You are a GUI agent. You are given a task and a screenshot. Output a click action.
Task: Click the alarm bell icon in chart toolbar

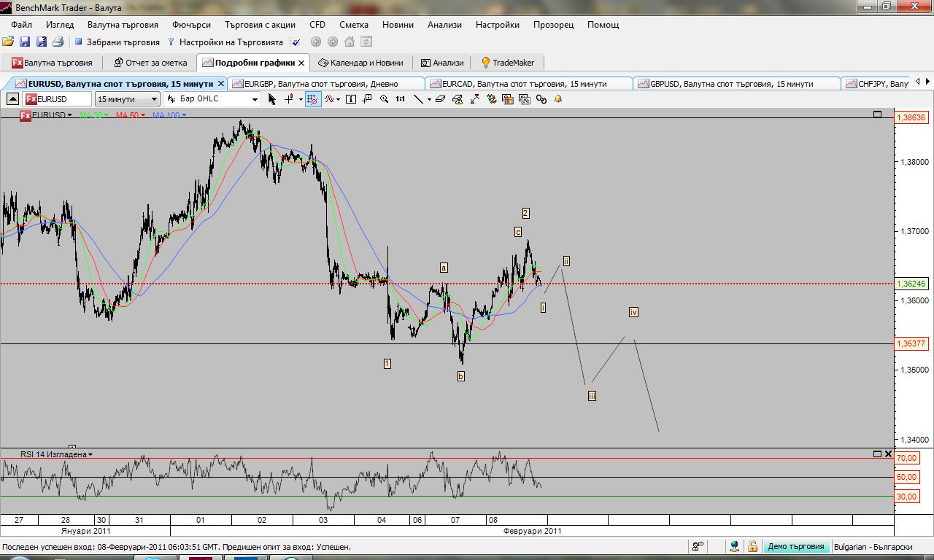558,99
